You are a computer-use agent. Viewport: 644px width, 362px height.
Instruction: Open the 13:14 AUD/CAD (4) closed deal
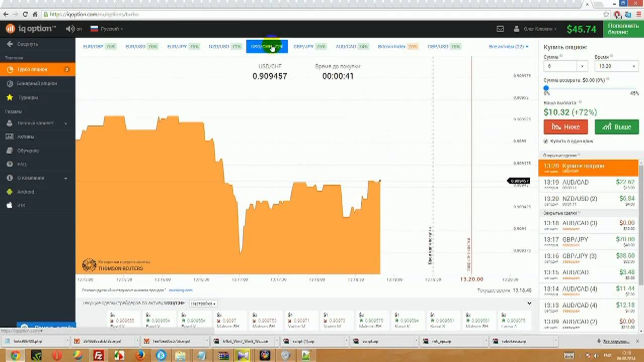[x=588, y=292]
